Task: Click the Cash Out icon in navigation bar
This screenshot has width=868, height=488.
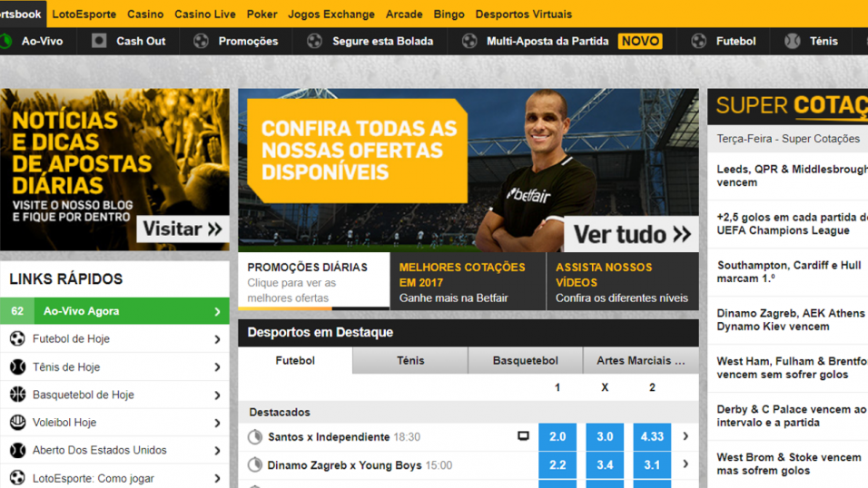Action: [x=99, y=41]
